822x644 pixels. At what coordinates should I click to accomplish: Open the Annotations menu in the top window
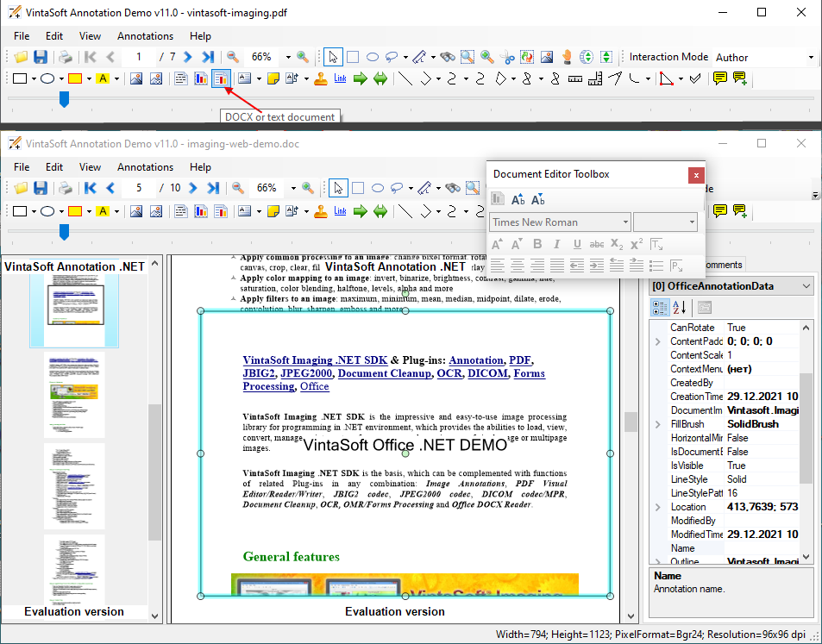click(x=145, y=36)
